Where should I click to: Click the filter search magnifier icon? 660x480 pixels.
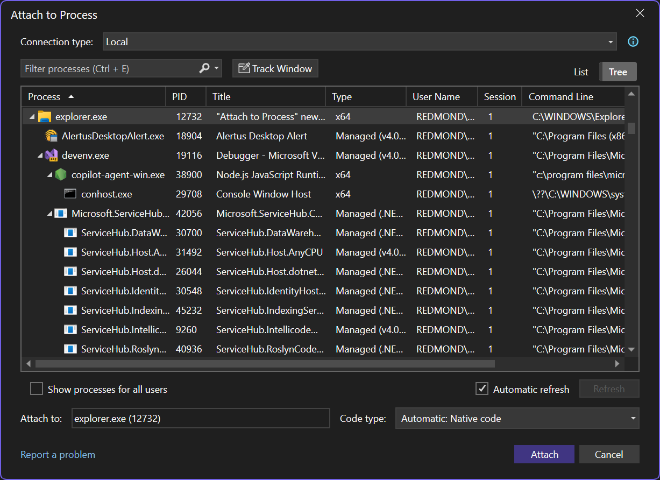tap(204, 68)
